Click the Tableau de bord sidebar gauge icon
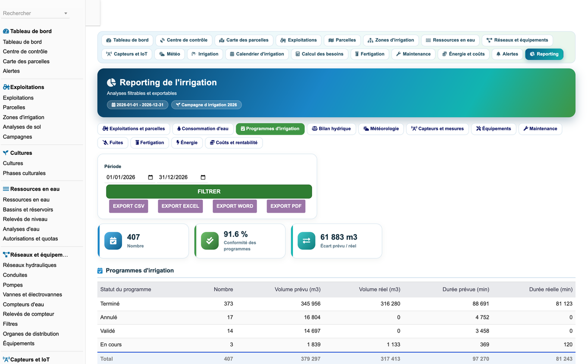The width and height of the screenshot is (588, 364). pos(6,31)
